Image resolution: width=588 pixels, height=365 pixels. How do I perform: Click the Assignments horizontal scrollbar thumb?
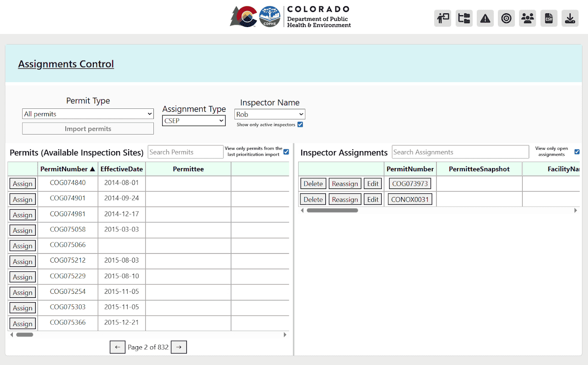tap(332, 210)
